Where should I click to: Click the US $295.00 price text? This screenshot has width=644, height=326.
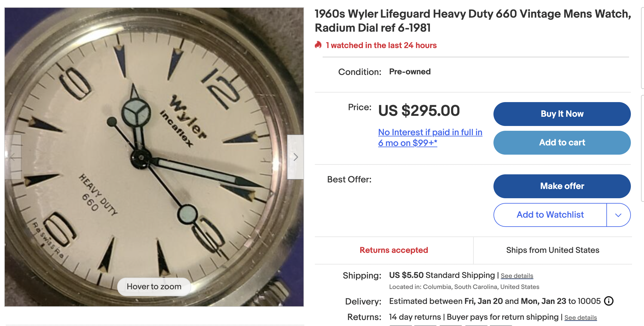tap(419, 111)
